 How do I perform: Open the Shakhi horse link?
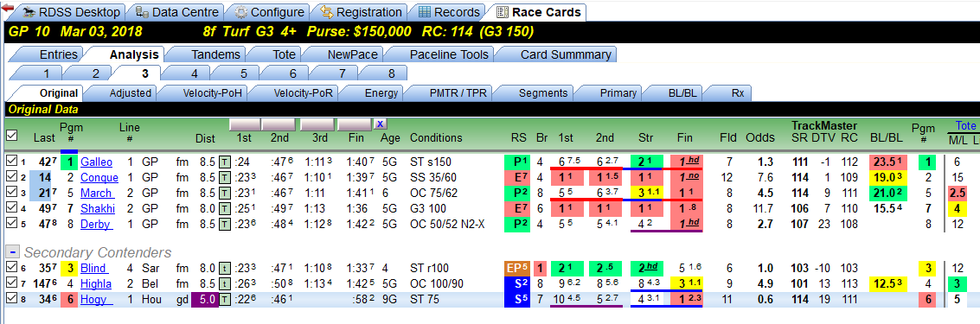97,208
